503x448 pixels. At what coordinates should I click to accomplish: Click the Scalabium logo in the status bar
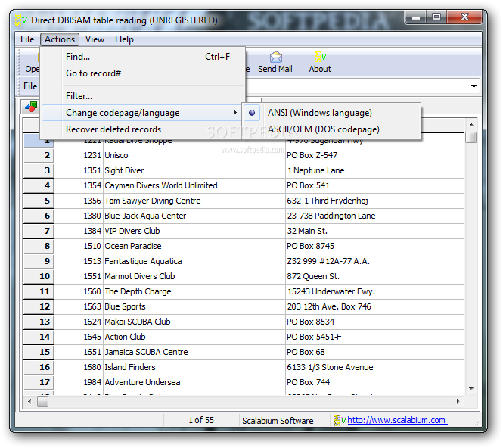coord(340,420)
